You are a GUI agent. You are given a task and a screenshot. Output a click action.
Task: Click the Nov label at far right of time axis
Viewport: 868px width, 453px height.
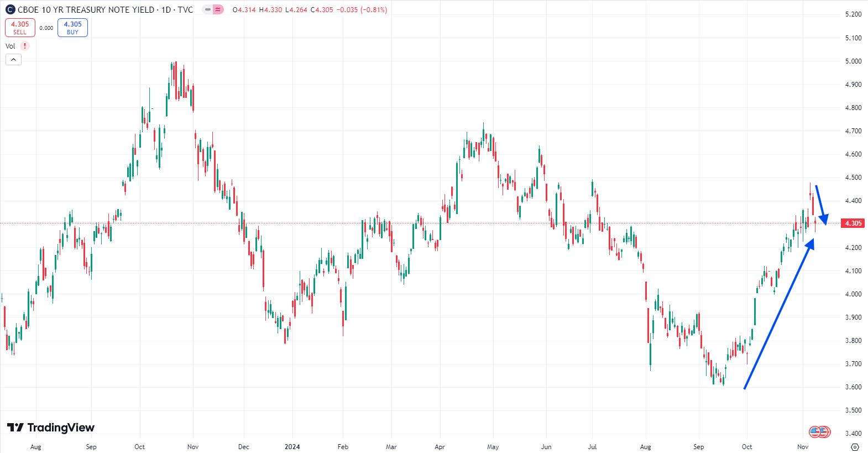tap(803, 447)
